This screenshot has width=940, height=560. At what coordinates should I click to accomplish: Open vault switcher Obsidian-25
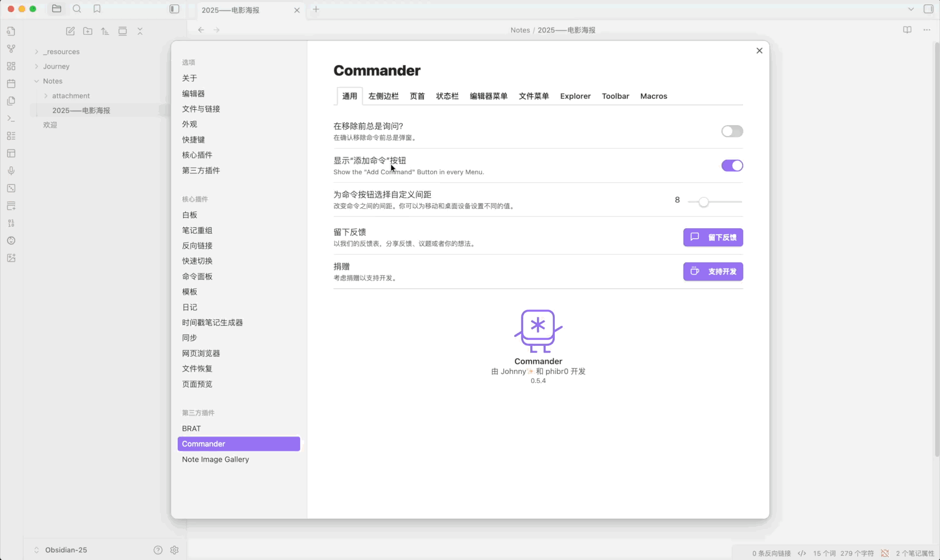tap(61, 550)
